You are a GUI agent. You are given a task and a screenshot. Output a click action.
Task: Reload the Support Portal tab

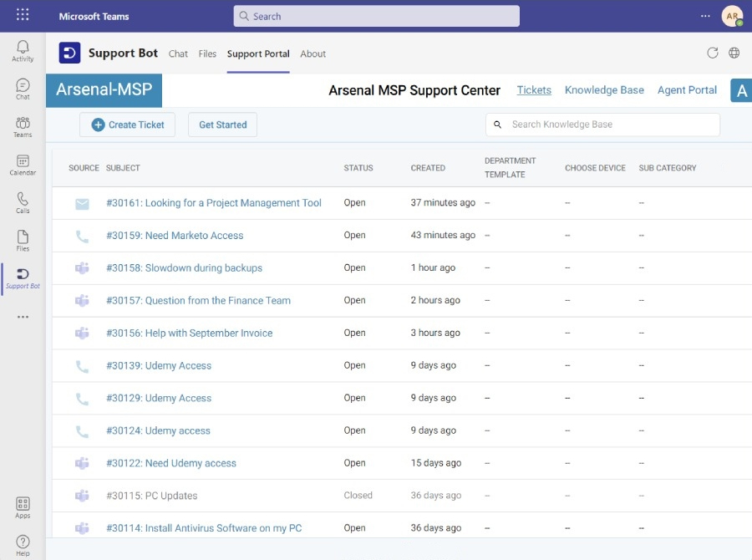(x=713, y=53)
